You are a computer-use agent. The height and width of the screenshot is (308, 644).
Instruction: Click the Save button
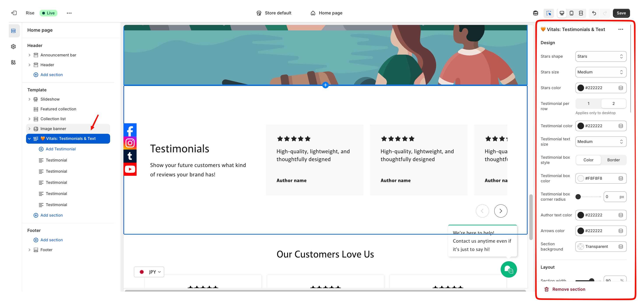(x=621, y=13)
